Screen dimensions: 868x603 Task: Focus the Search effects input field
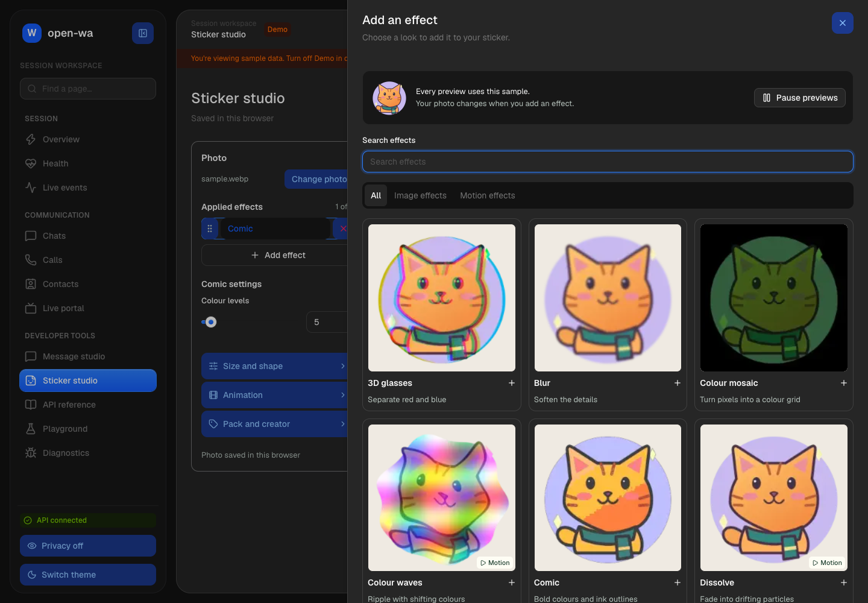coord(608,162)
